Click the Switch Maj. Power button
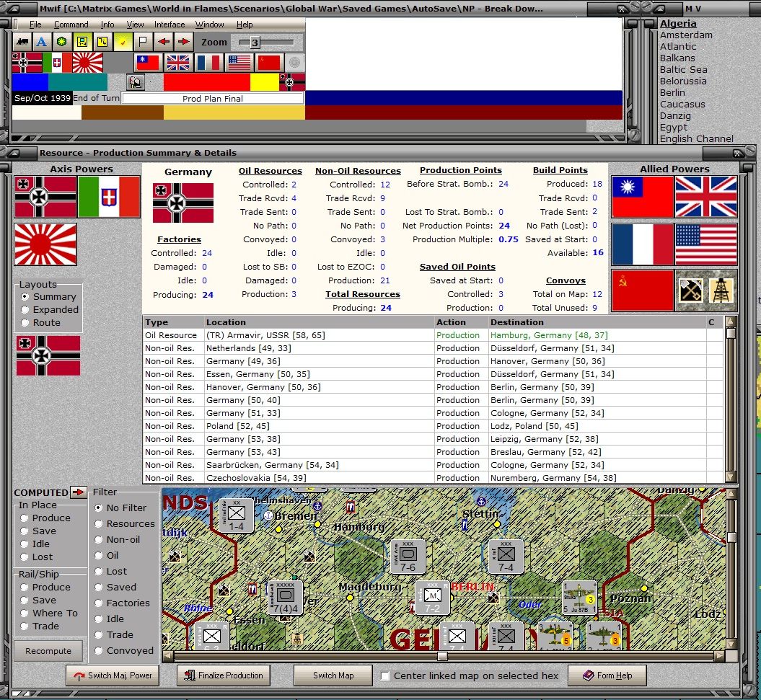The image size is (761, 700). 113,675
